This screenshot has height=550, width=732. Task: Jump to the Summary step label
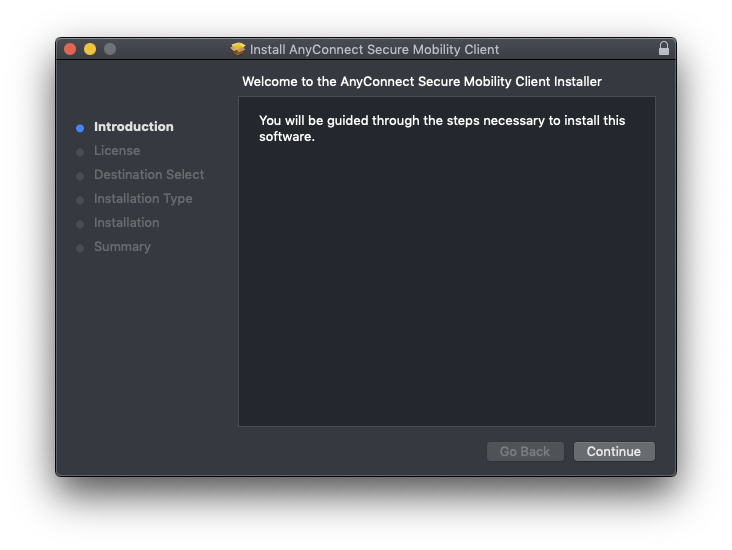pos(122,247)
